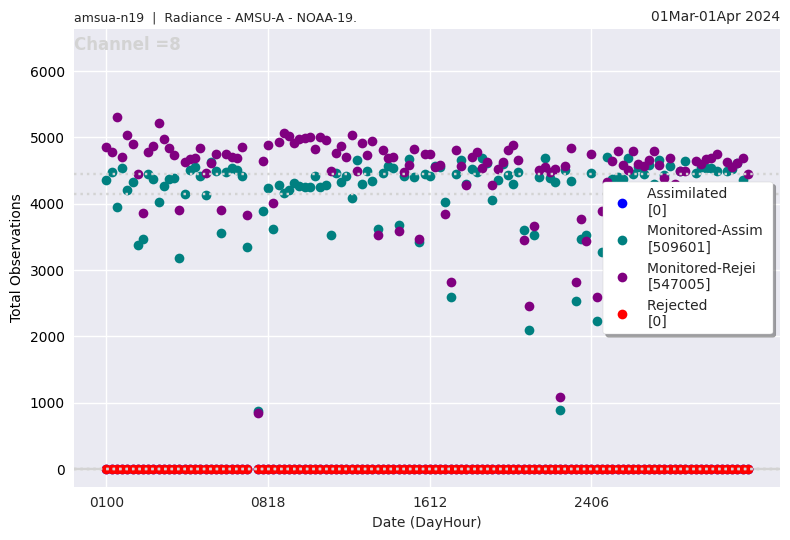The image size is (790, 540).
Task: Click the 01Mar-01Apr 2024 date range text
Action: click(x=715, y=16)
